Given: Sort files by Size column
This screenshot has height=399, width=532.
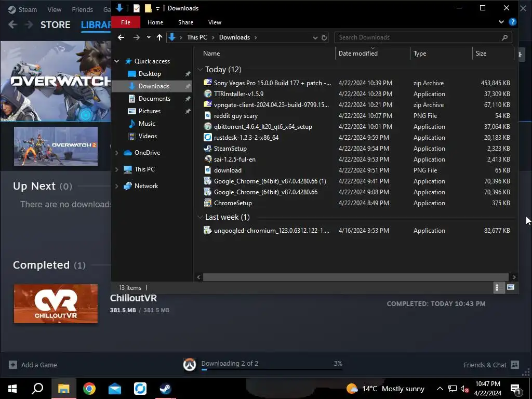Looking at the screenshot, I should pyautogui.click(x=493, y=54).
